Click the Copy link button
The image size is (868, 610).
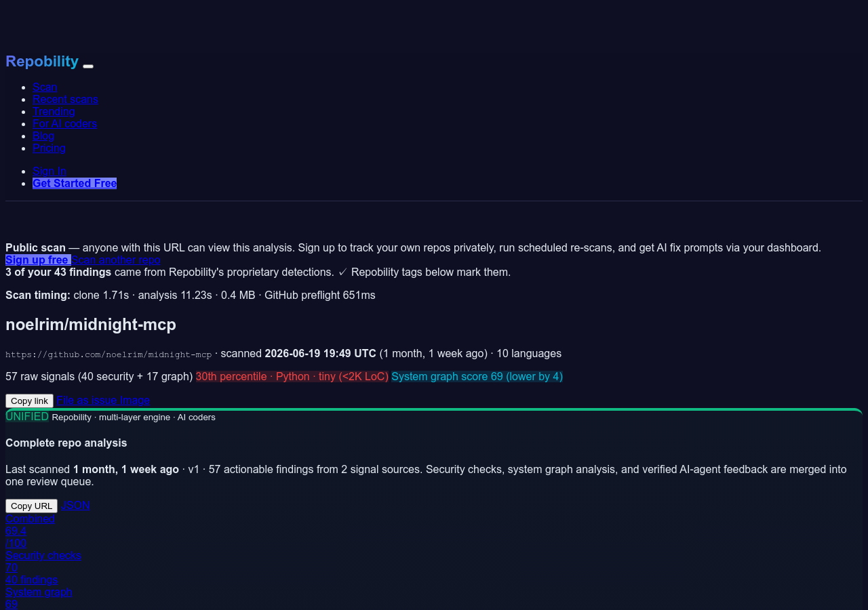(x=29, y=401)
